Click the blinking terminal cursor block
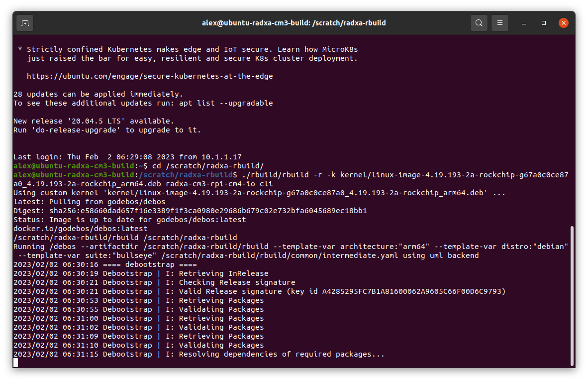 (x=16, y=363)
